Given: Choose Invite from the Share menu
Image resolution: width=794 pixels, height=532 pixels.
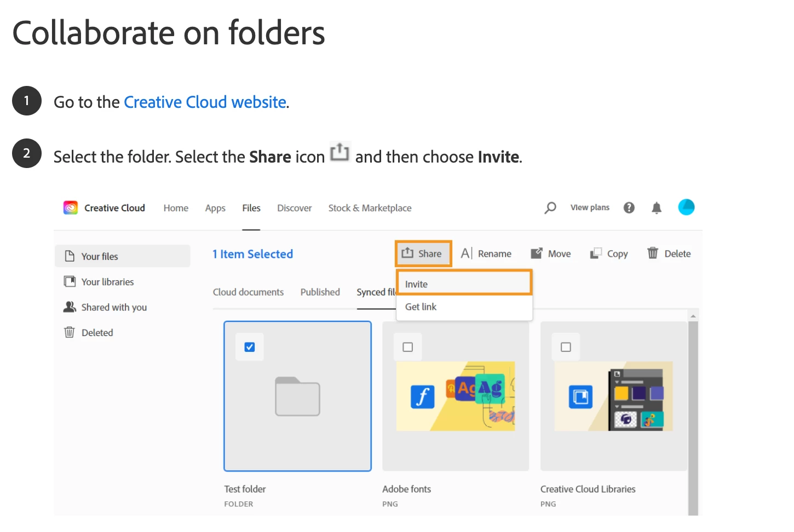Looking at the screenshot, I should (464, 284).
